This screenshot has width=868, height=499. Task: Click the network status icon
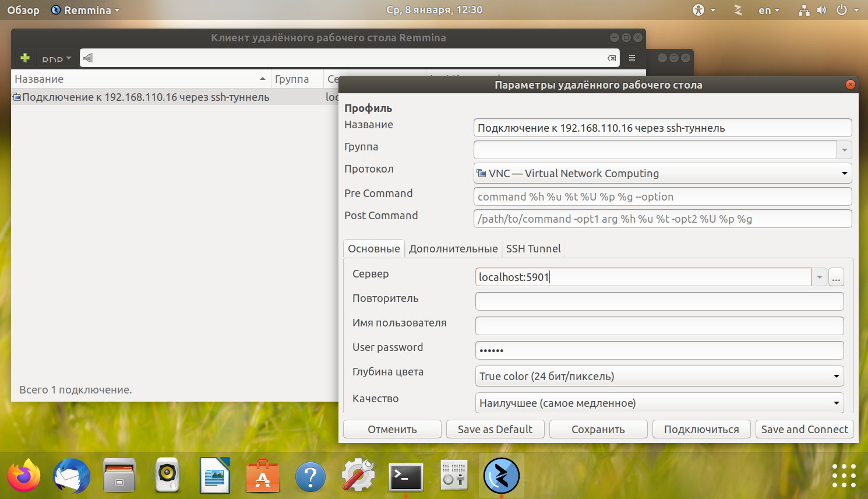(804, 10)
